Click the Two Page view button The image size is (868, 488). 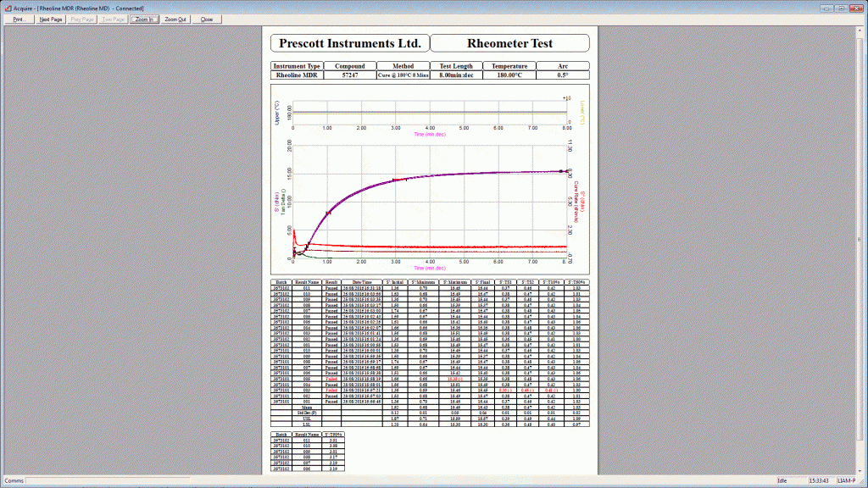[x=113, y=19]
